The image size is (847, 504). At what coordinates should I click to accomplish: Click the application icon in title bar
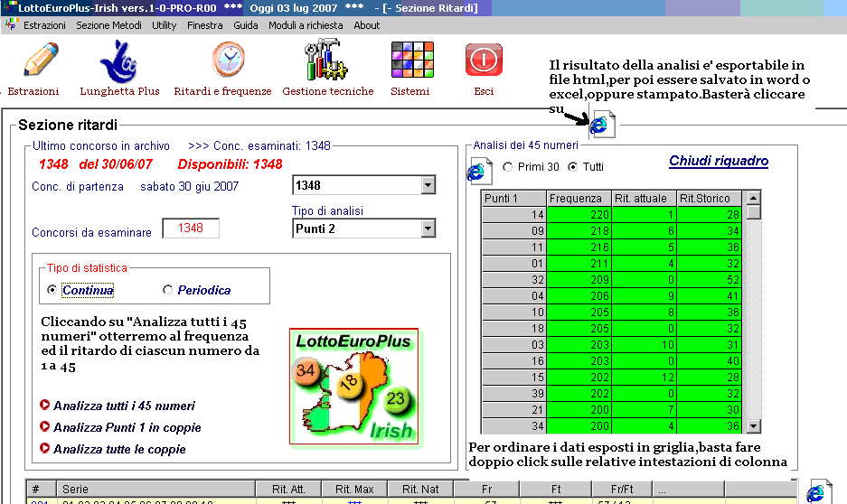(10, 7)
